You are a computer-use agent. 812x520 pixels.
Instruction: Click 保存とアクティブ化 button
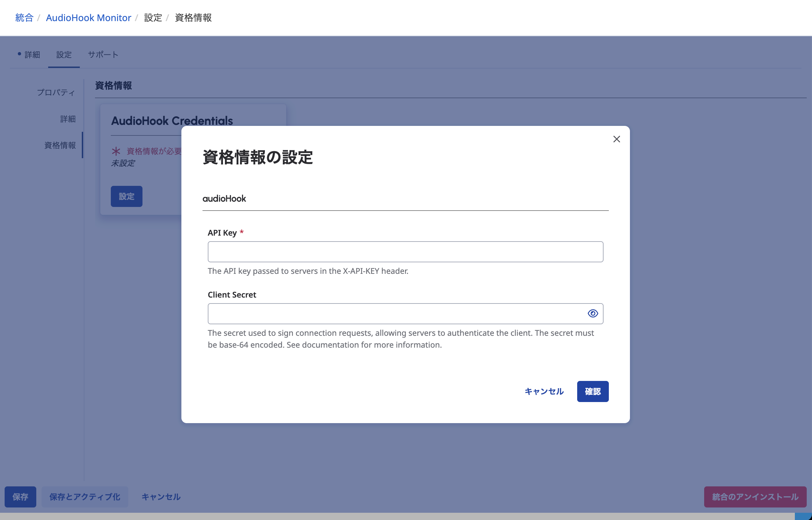coord(85,497)
